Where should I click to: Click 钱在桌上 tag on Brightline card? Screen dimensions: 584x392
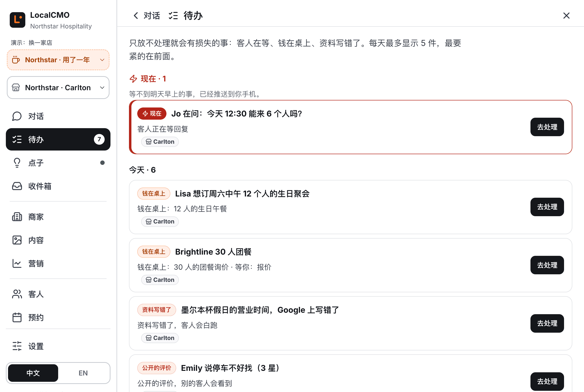(154, 252)
